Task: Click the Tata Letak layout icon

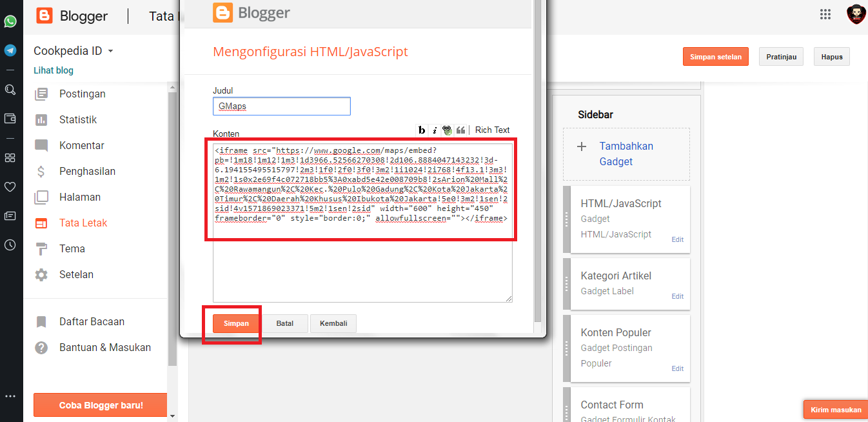Action: tap(41, 223)
